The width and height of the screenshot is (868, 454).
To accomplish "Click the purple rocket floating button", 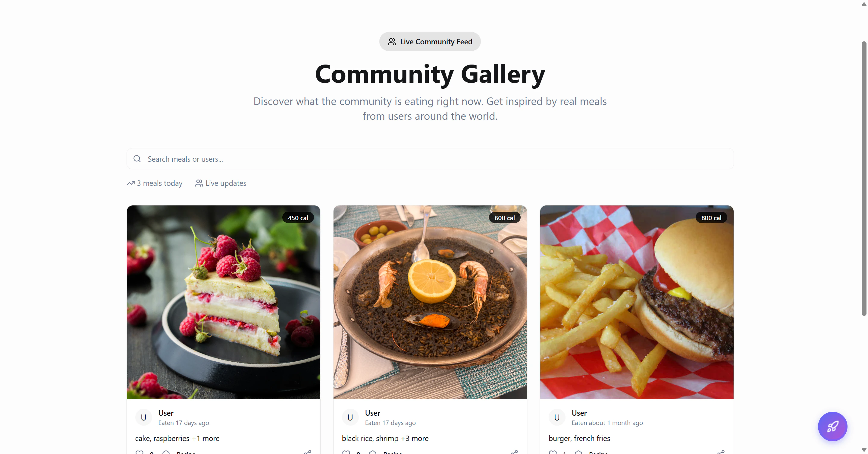I will (x=832, y=426).
